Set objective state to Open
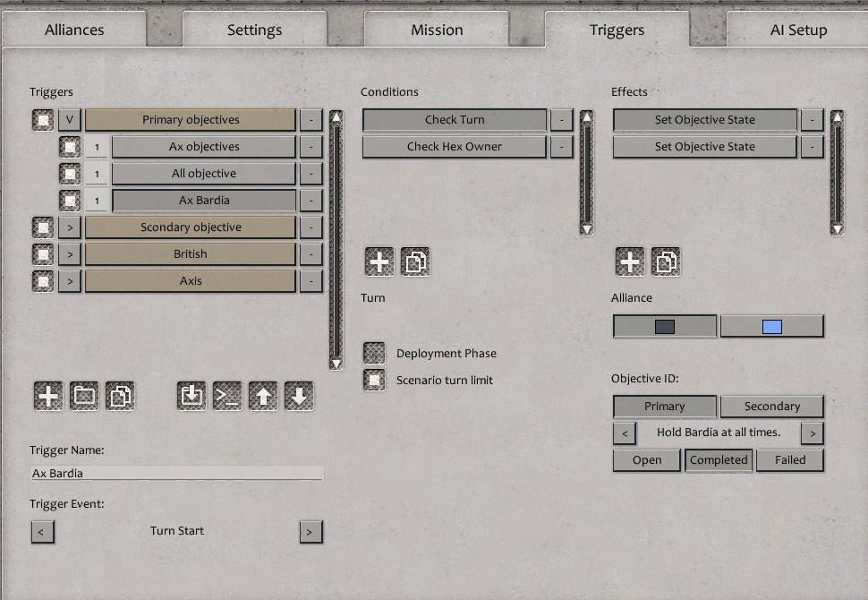Screen dimensions: 868x600 [x=647, y=459]
